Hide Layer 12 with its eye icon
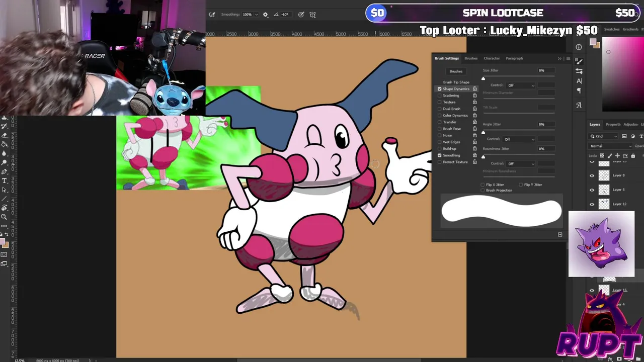644x362 pixels. 592,204
